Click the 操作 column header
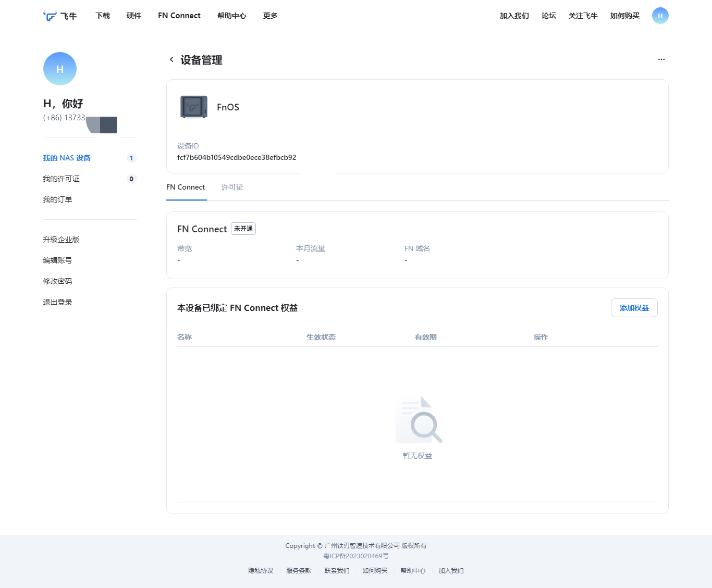The width and height of the screenshot is (712, 588). pyautogui.click(x=541, y=337)
